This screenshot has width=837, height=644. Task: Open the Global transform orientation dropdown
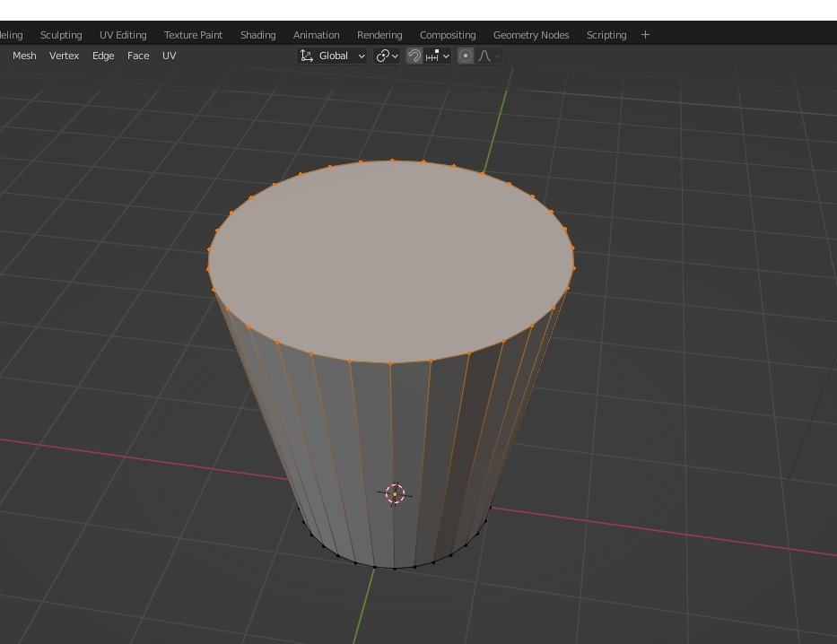click(x=332, y=56)
